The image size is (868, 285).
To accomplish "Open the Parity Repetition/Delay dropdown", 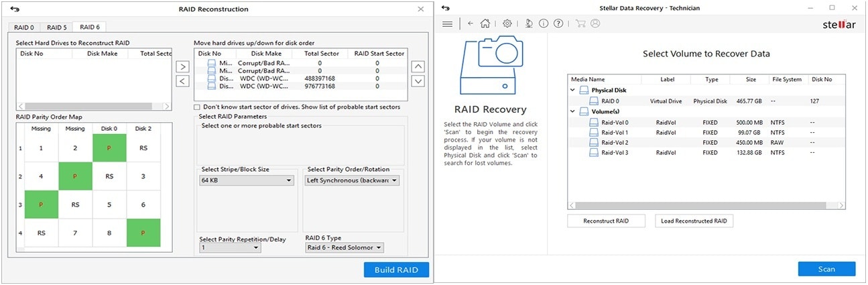I will tap(230, 247).
